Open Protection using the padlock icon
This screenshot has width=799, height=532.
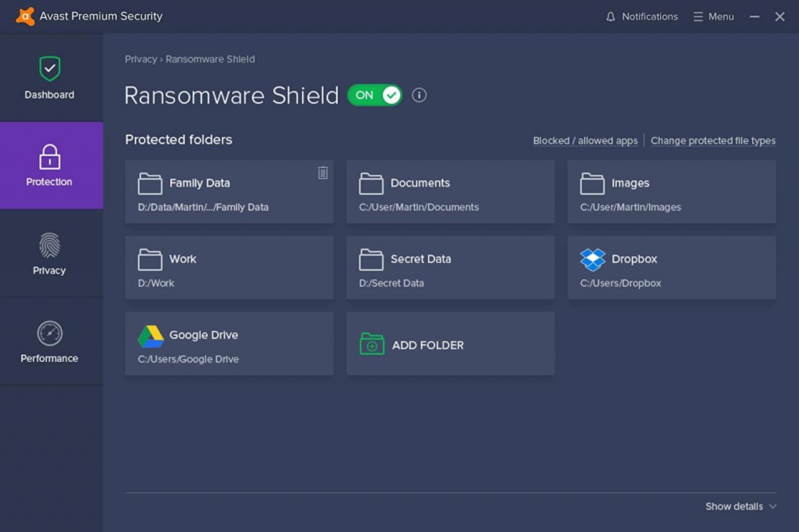point(49,157)
